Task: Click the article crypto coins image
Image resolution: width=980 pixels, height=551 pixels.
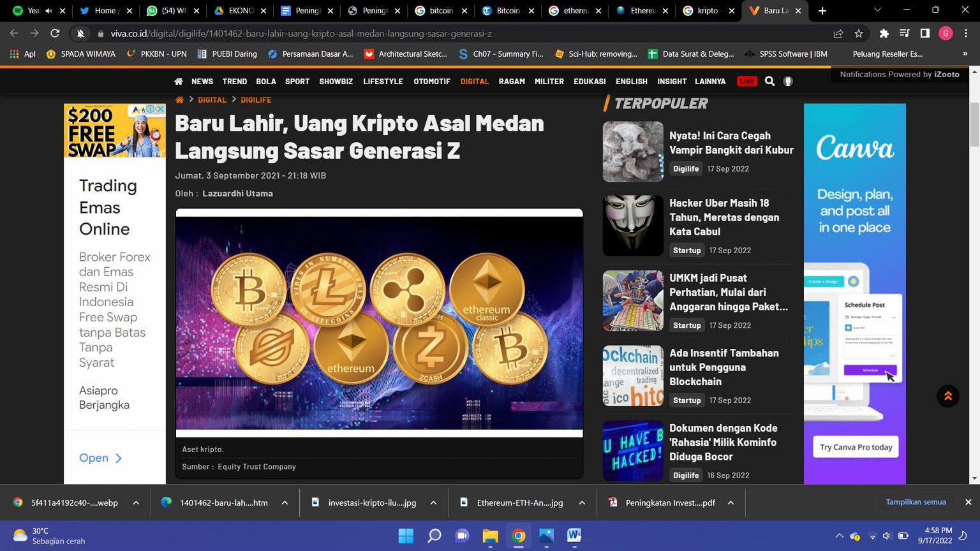Action: coord(379,323)
